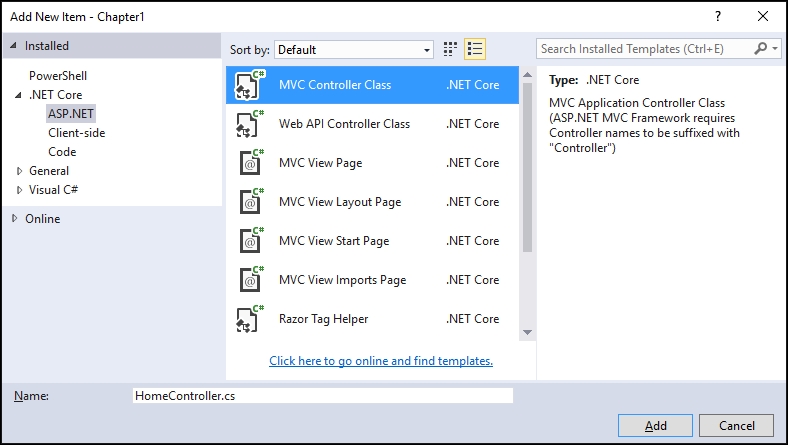Viewport: 788px width, 445px height.
Task: Switch to small icons grid view
Action: 450,49
